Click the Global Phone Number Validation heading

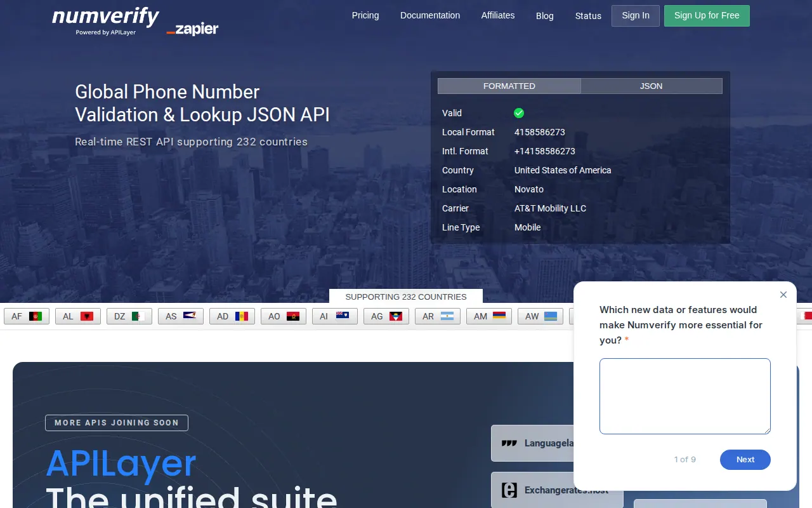202,103
